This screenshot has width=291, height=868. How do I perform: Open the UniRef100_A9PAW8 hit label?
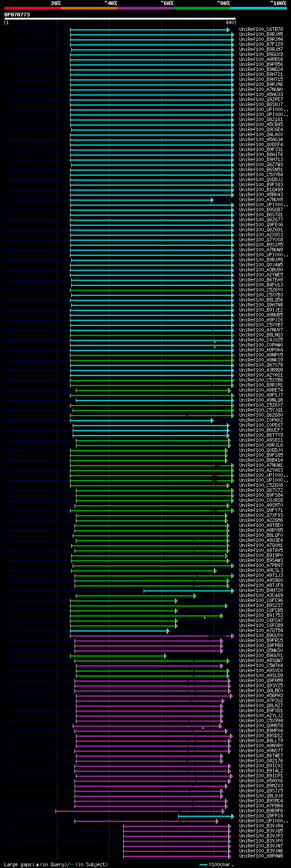(x=261, y=856)
